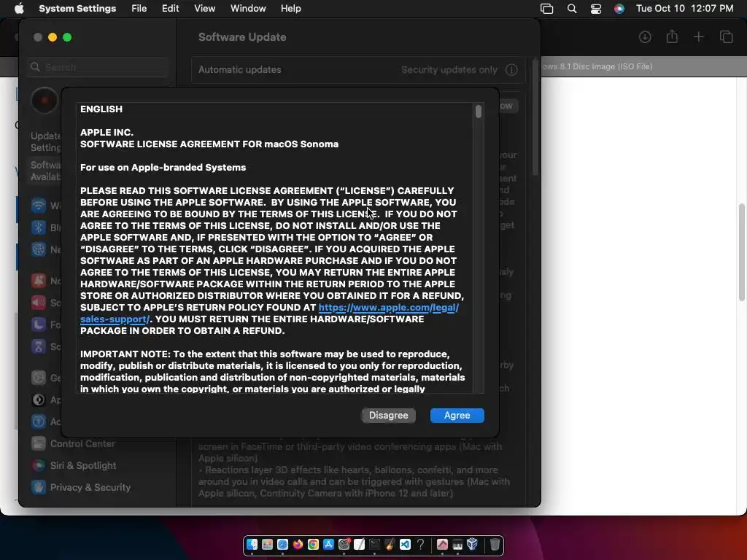Select the Accessibility icon in sidebar
The width and height of the screenshot is (747, 560).
click(39, 421)
